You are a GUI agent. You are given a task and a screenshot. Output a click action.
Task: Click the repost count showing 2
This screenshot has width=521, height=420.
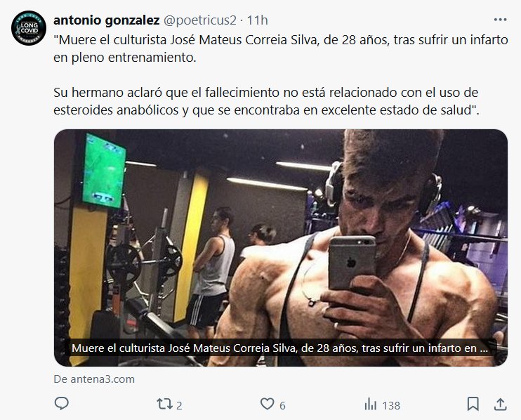click(x=179, y=405)
